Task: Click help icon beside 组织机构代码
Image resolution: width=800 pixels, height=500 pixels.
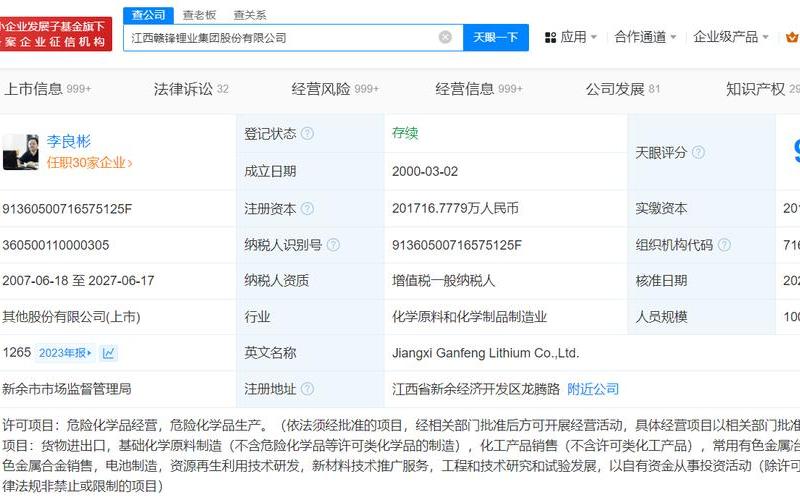Action: (x=724, y=245)
